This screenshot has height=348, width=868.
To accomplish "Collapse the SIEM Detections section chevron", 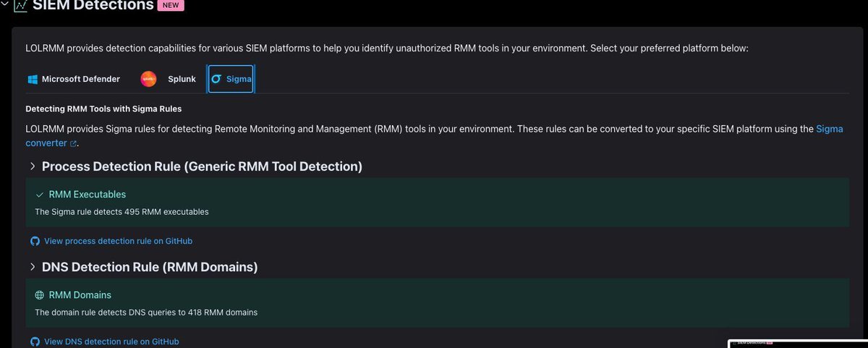I will click(x=5, y=6).
